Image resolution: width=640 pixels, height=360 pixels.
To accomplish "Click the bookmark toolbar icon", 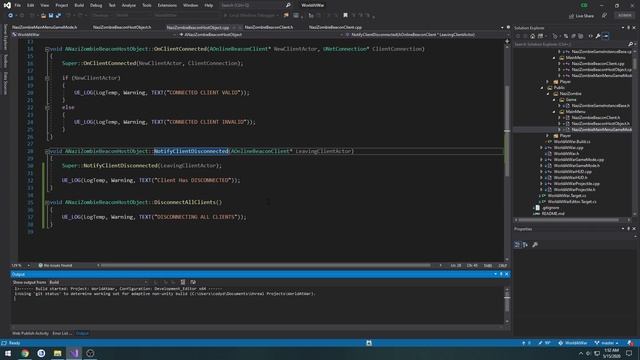I will [345, 16].
